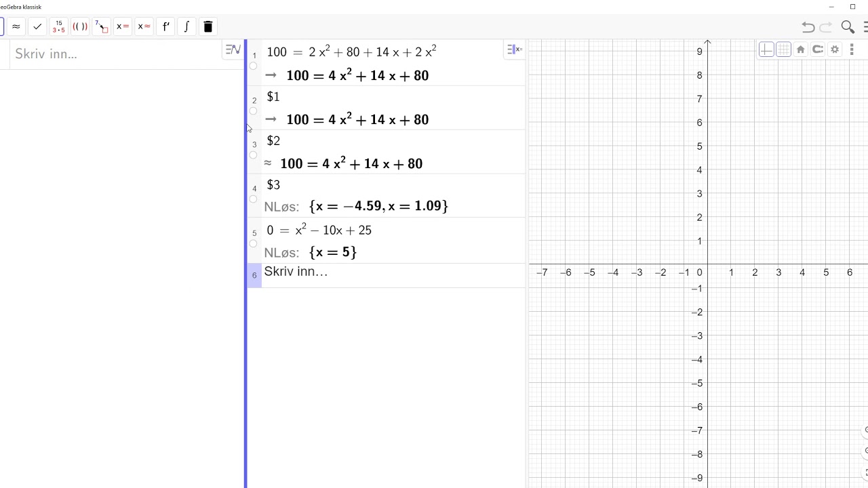Click the NLøs label in row 4
This screenshot has width=868, height=488.
(281, 207)
